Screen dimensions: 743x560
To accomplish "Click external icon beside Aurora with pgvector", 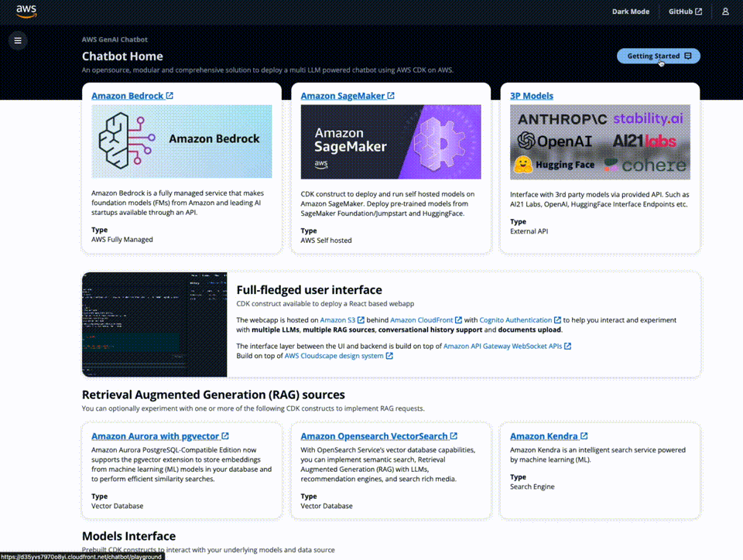I will click(x=225, y=436).
